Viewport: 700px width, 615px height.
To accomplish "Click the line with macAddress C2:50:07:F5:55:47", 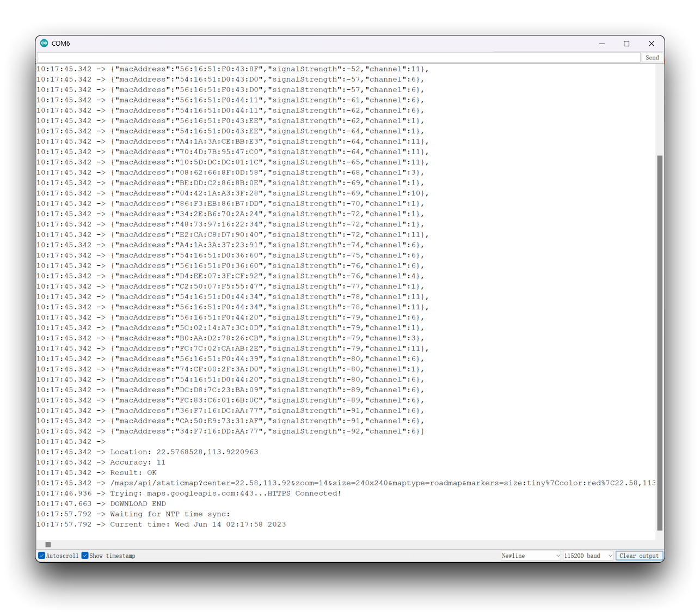I will pyautogui.click(x=230, y=287).
